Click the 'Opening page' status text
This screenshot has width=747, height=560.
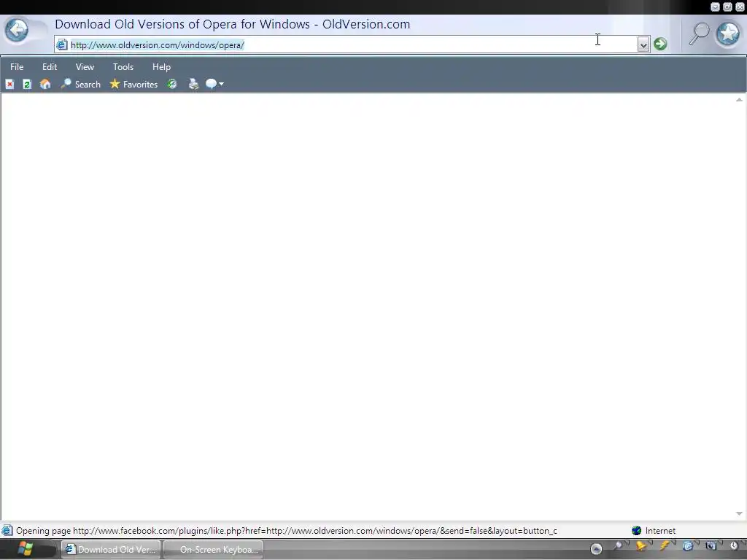pos(286,531)
